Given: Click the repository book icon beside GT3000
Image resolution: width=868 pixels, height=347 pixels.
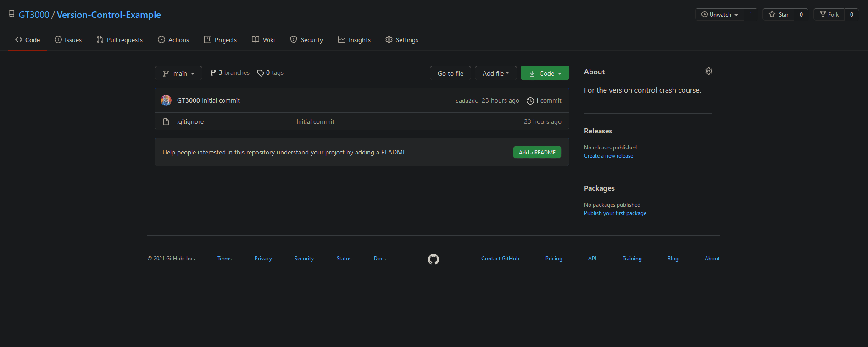Looking at the screenshot, I should [x=11, y=14].
